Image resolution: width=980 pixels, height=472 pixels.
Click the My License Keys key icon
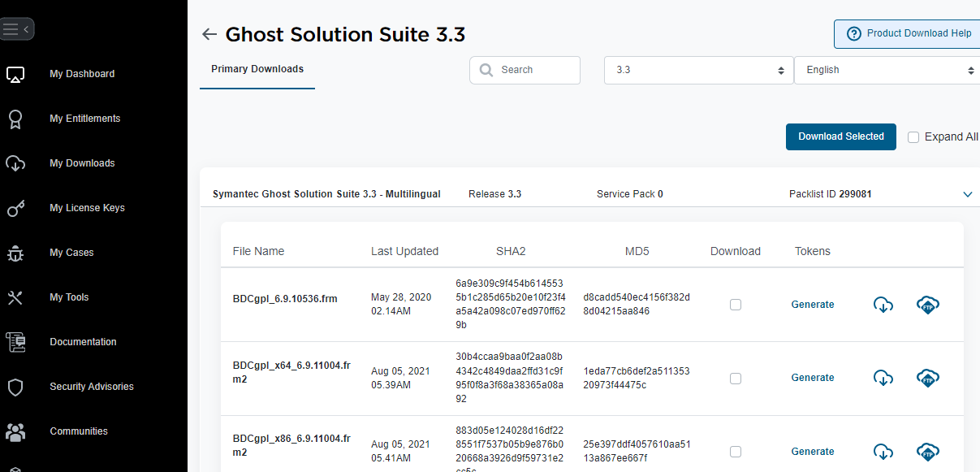[15, 209]
